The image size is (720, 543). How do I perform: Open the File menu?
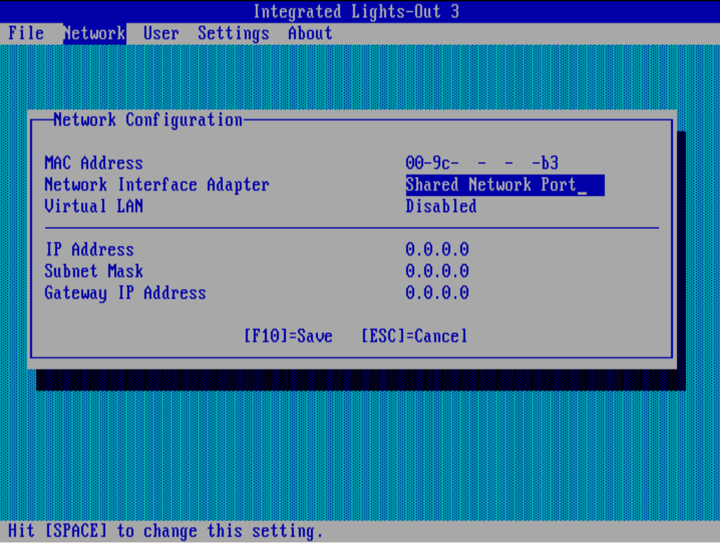(x=26, y=34)
